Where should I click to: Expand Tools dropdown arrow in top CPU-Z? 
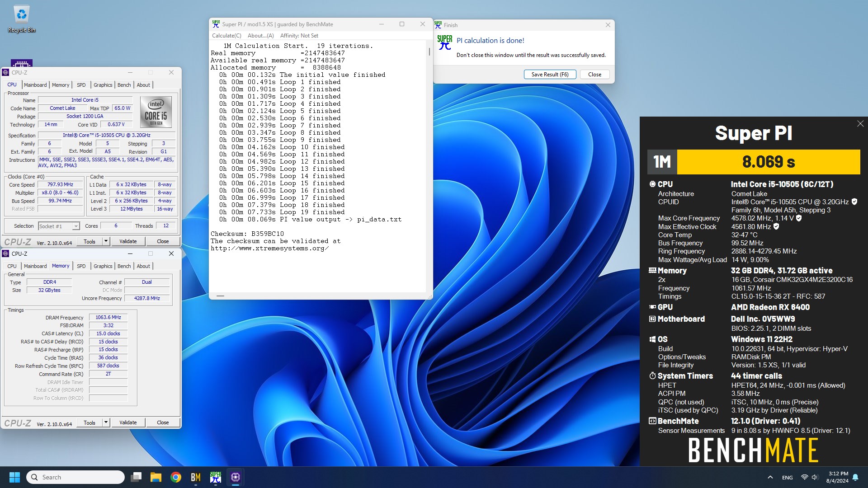coord(106,241)
